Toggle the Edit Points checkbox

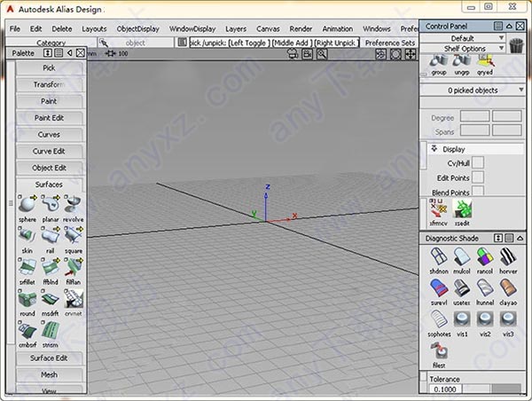[478, 177]
